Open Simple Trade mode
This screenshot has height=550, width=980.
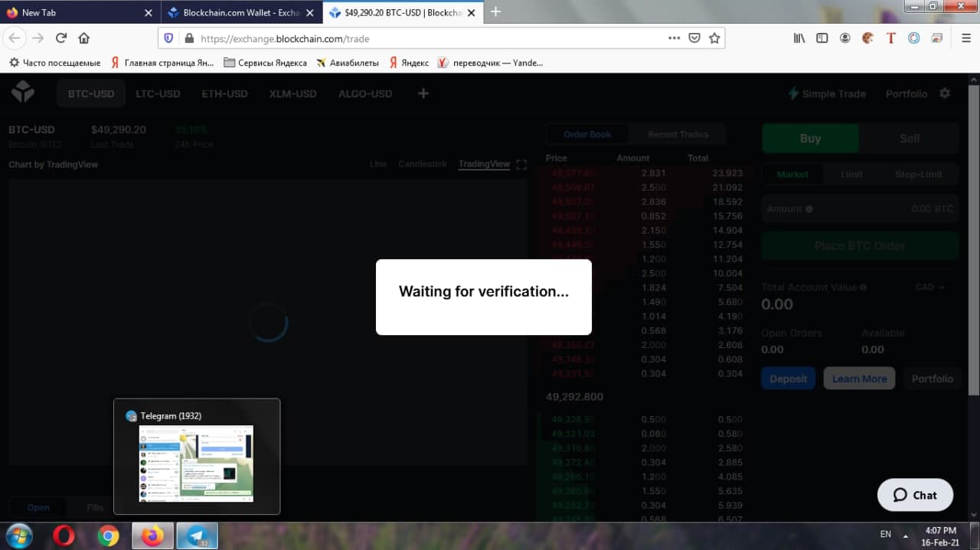pos(827,93)
